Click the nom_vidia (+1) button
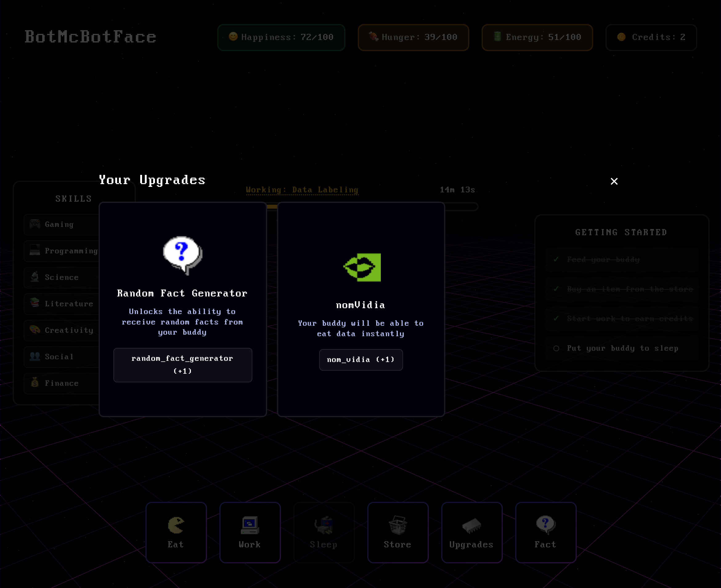Viewport: 721px width, 588px height. (x=361, y=360)
